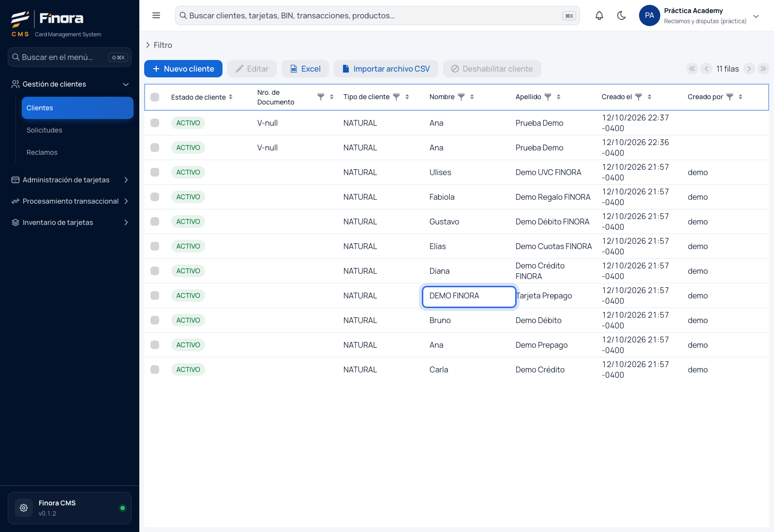Open the notifications bell
The image size is (774, 532).
[x=599, y=15]
